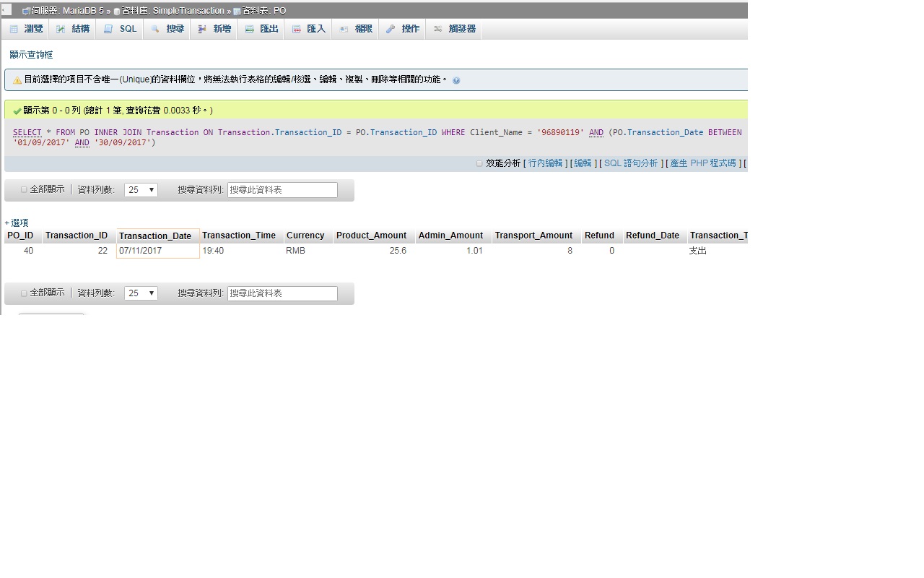The width and height of the screenshot is (924, 578).
Task: Sort by the Transport_Amount column header
Action: click(533, 236)
